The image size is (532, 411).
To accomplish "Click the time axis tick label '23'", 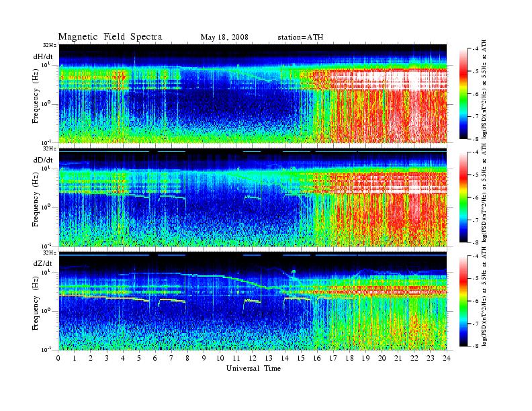I will pos(430,358).
